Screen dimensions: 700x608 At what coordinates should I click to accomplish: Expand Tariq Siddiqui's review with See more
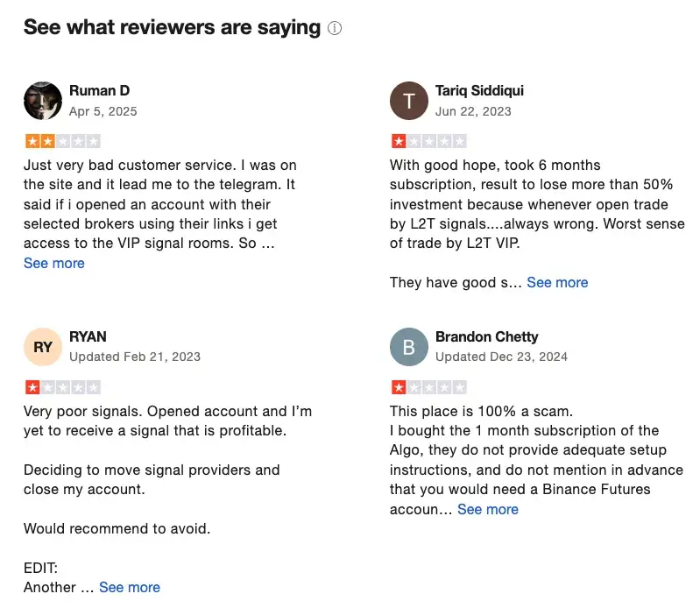tap(557, 283)
